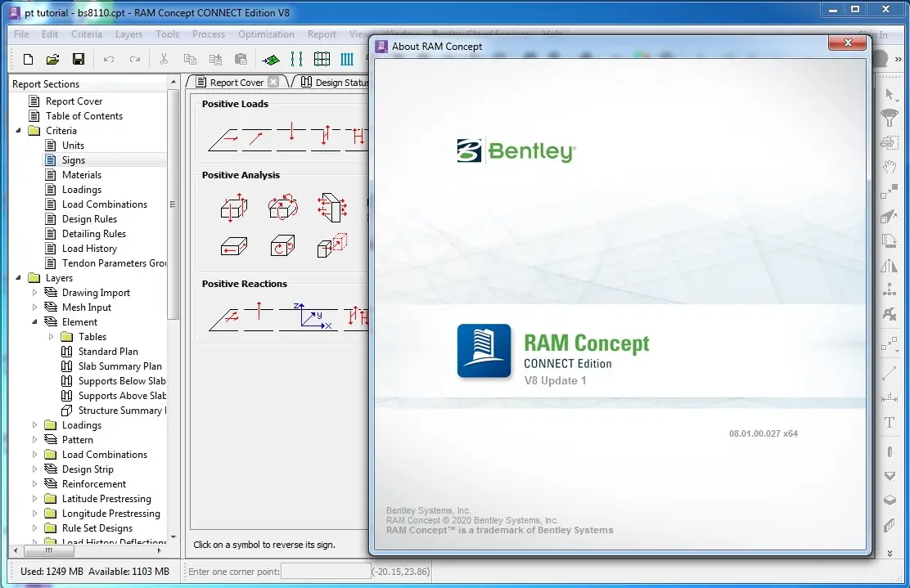Reverse the Positive Analysis dotted-cube displacement symbol
The image size is (910, 588).
coord(332,245)
